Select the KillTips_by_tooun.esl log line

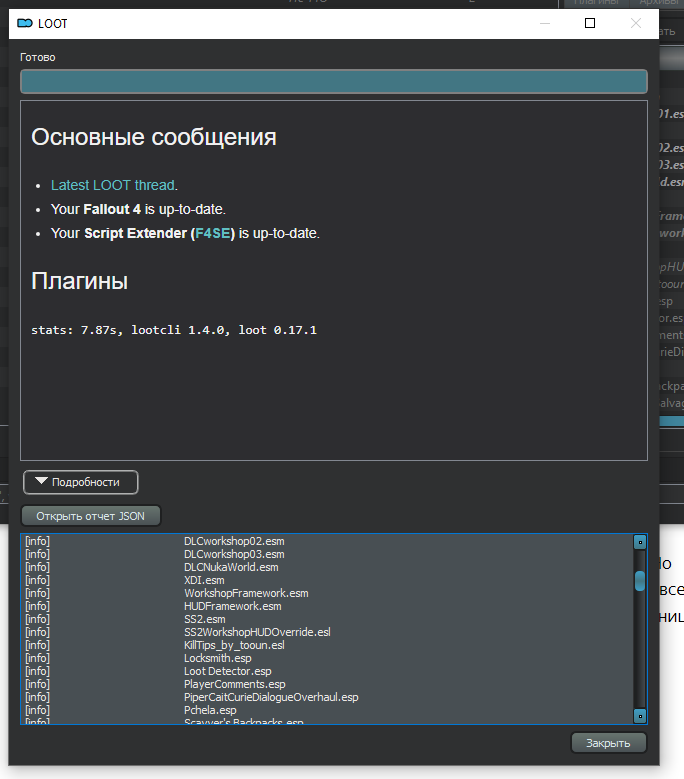pyautogui.click(x=327, y=645)
